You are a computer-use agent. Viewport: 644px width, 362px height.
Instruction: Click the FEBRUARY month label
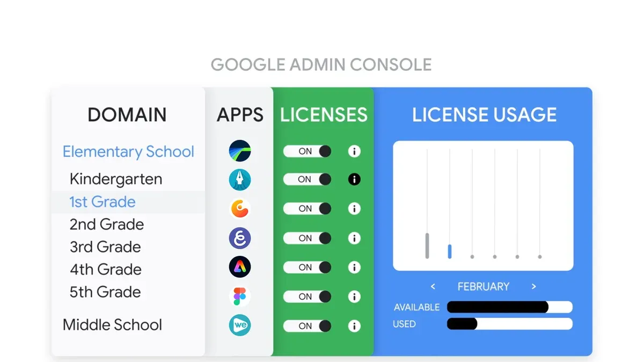coord(484,286)
